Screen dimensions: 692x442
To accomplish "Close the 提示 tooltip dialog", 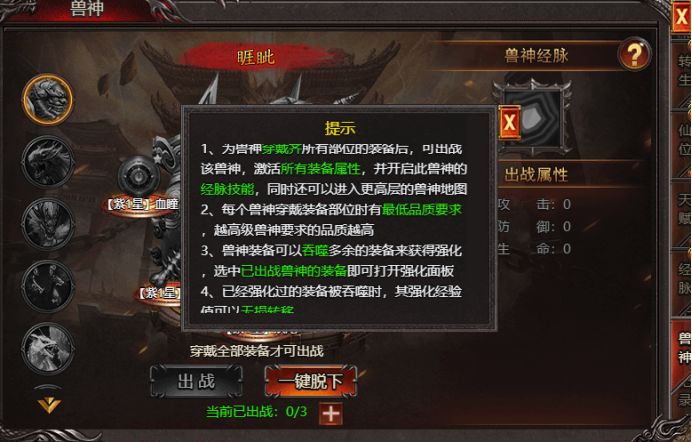I will 509,123.
